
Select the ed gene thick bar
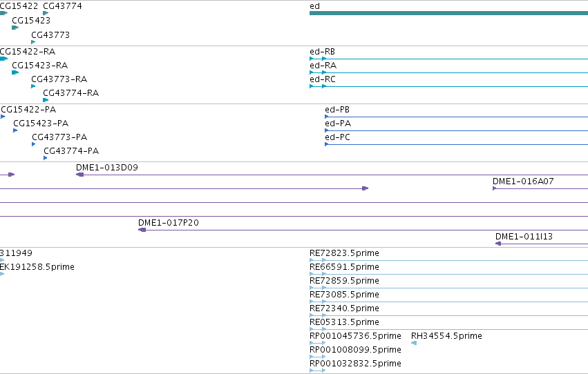tap(448, 13)
